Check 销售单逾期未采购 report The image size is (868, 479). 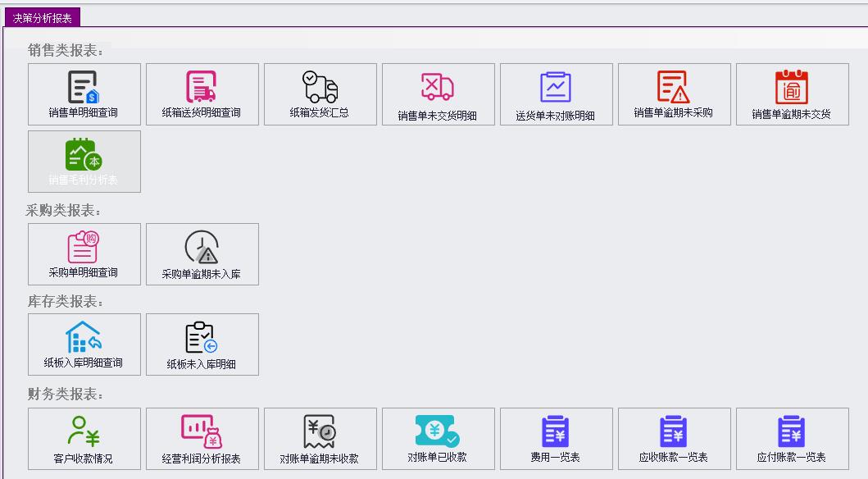pyautogui.click(x=675, y=94)
